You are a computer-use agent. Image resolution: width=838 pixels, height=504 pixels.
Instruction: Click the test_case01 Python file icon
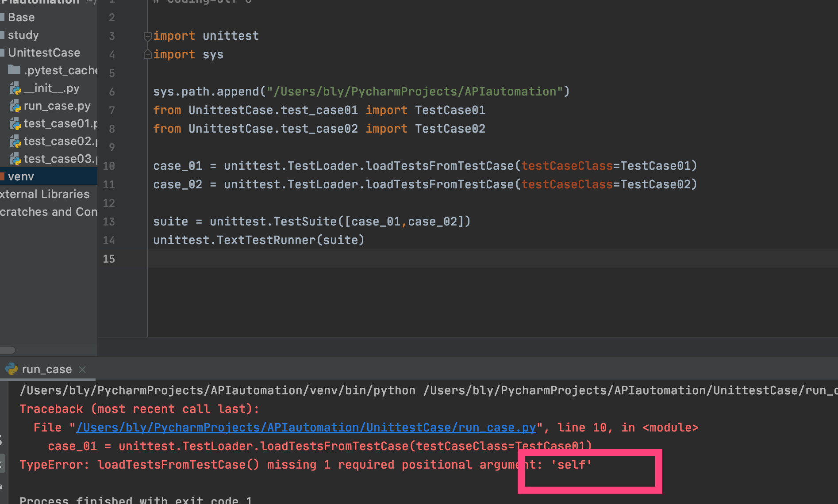coord(15,124)
